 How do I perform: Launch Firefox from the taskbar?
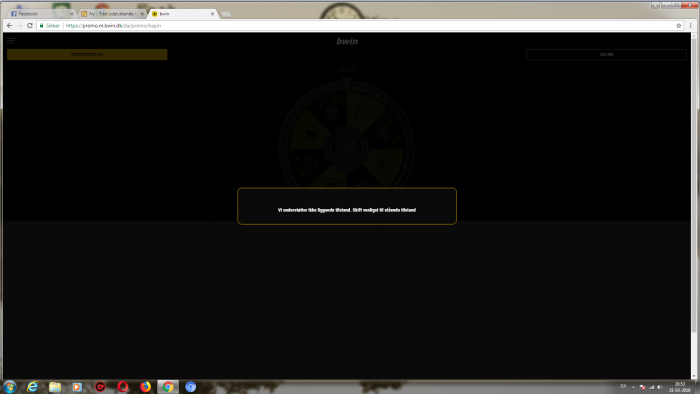146,386
